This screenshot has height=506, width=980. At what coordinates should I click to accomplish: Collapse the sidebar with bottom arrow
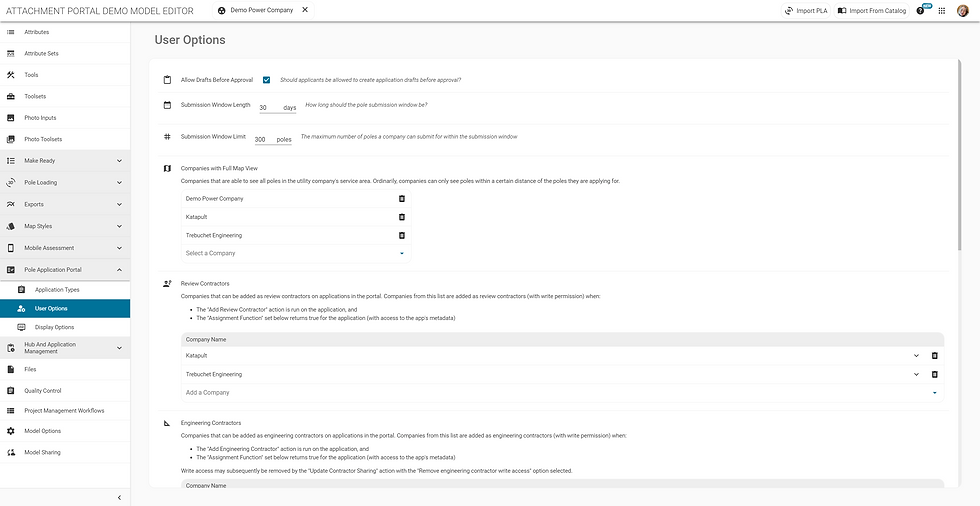pos(119,498)
